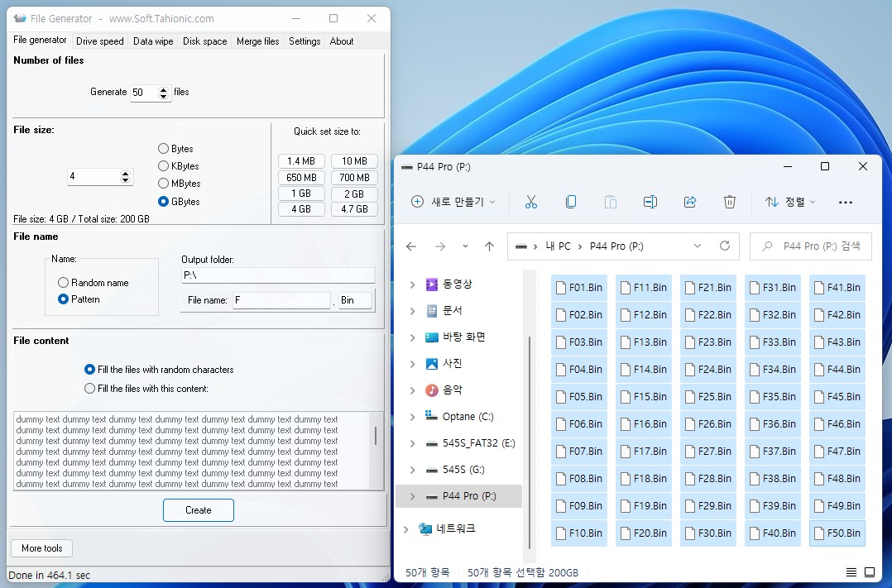The height and width of the screenshot is (588, 892).
Task: Switch to the Merge files tab
Action: coord(257,41)
